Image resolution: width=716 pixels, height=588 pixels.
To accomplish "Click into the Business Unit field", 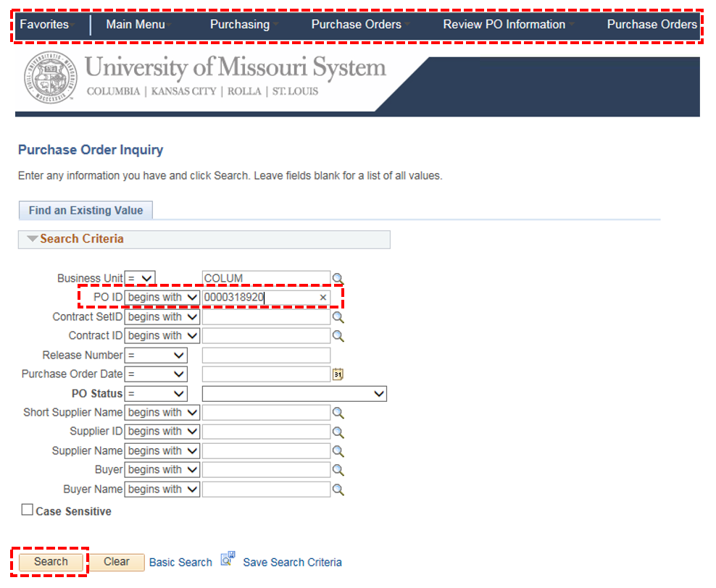I will coord(266,278).
